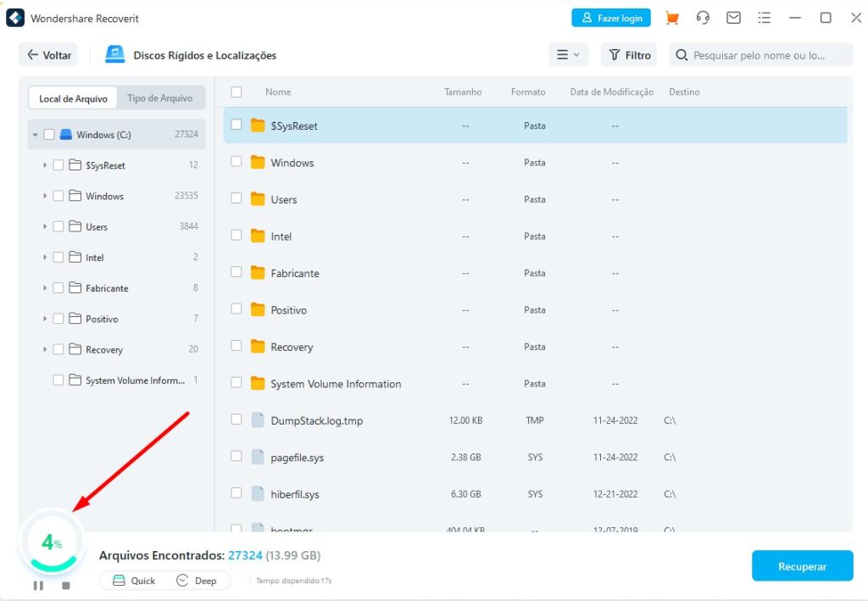Check the Intel row checkbox in file list
The height and width of the screenshot is (601, 868).
(x=236, y=235)
